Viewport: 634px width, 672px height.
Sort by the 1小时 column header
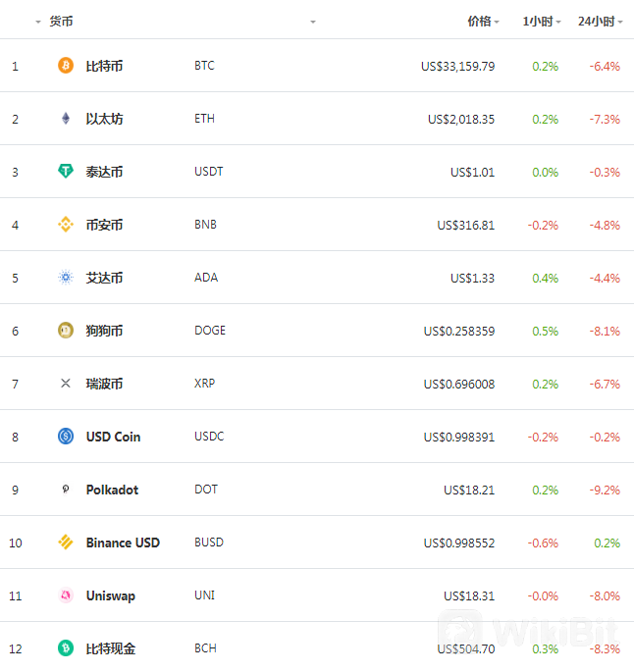click(542, 22)
